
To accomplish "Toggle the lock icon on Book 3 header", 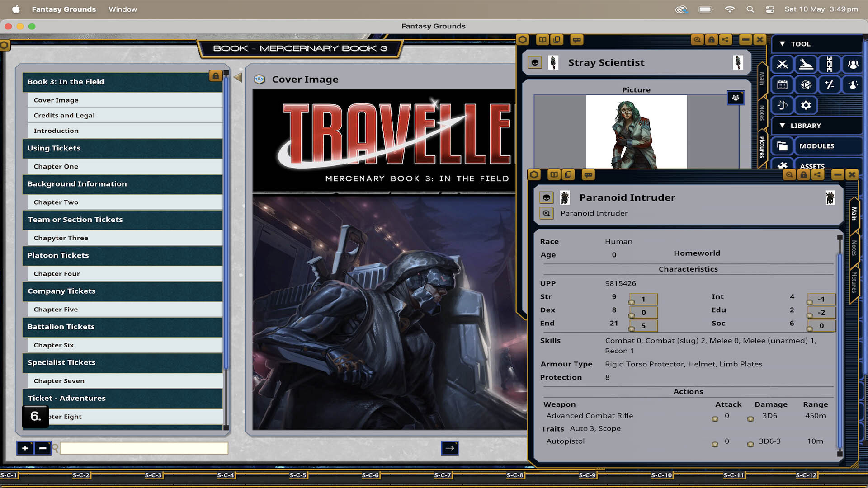I will click(x=216, y=76).
